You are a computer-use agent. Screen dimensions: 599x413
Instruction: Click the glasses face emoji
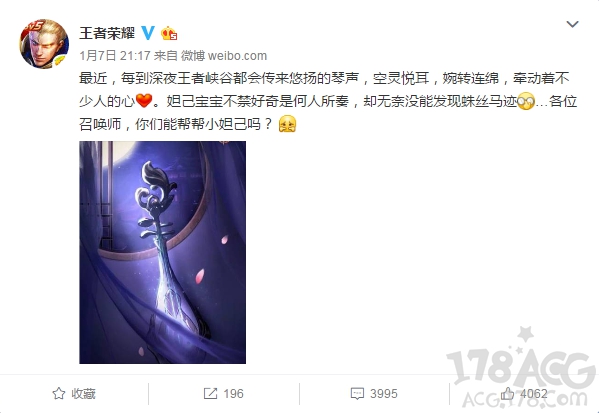pos(526,101)
